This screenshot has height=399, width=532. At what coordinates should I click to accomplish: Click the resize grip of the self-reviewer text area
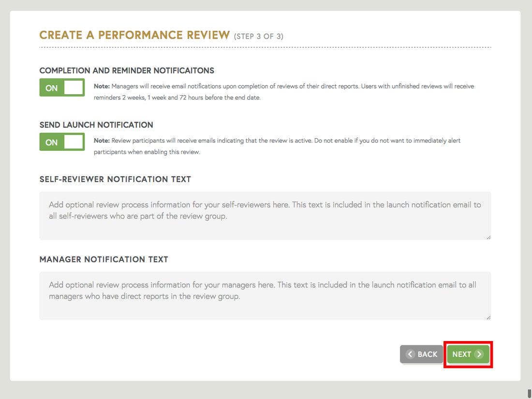click(488, 236)
